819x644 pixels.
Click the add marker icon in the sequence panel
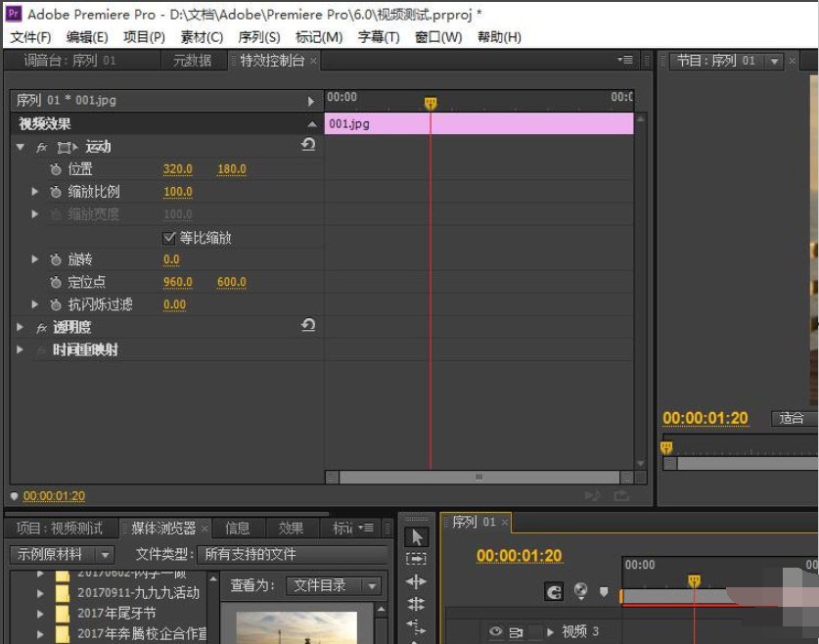click(x=604, y=593)
